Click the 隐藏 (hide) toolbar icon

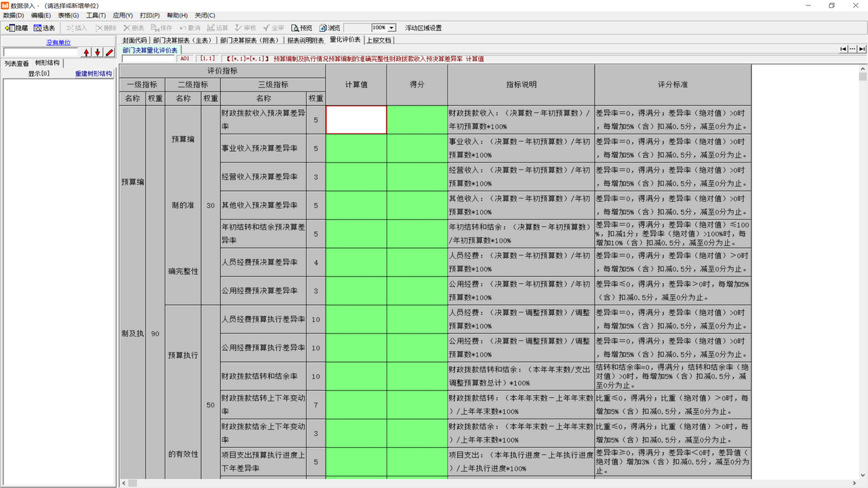coord(15,27)
